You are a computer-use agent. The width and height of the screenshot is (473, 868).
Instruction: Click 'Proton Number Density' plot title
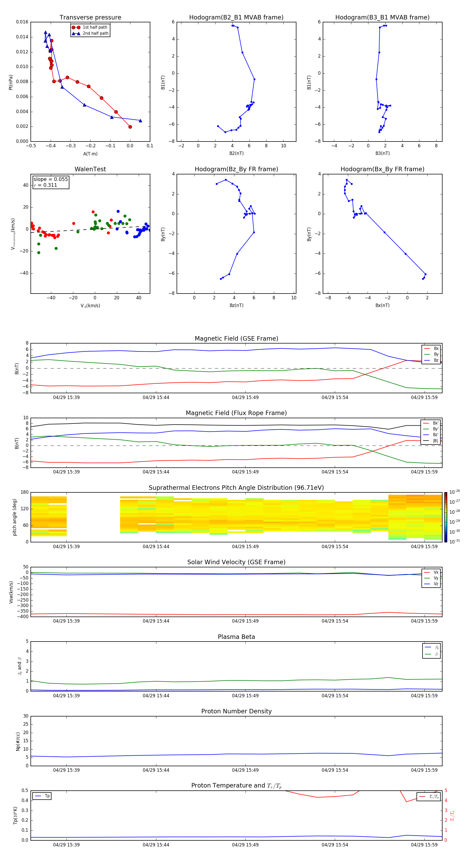236,711
